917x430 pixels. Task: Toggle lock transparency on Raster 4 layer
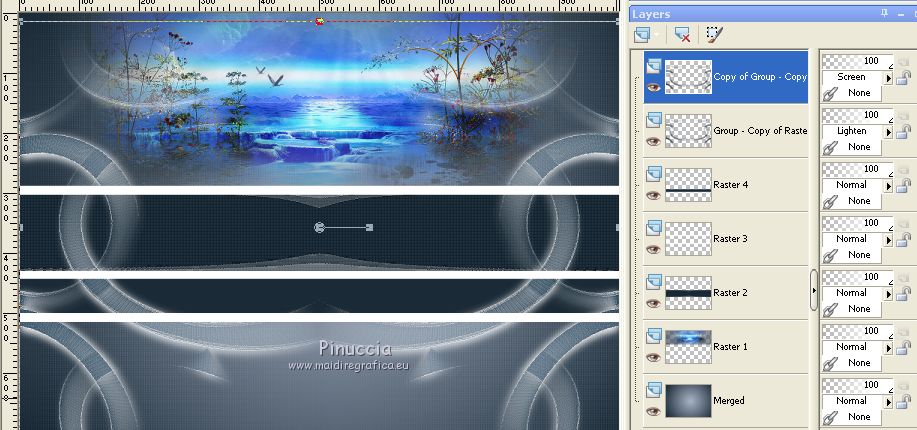pos(904,185)
